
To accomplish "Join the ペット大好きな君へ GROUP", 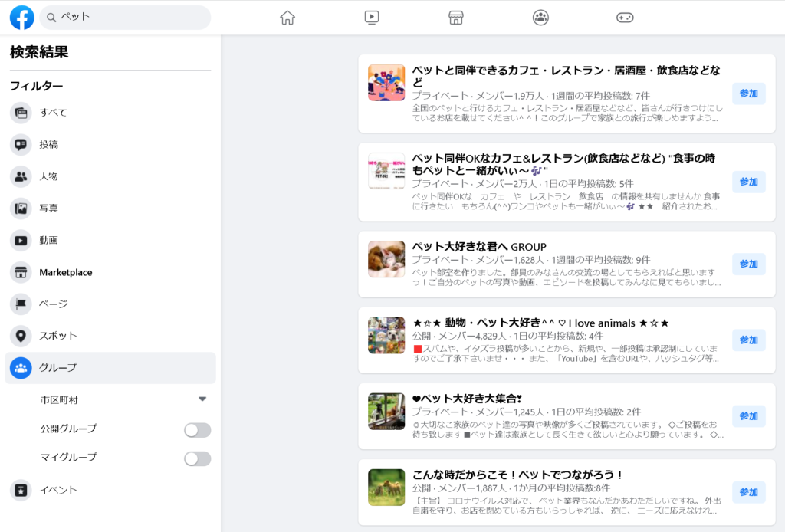I will 748,264.
